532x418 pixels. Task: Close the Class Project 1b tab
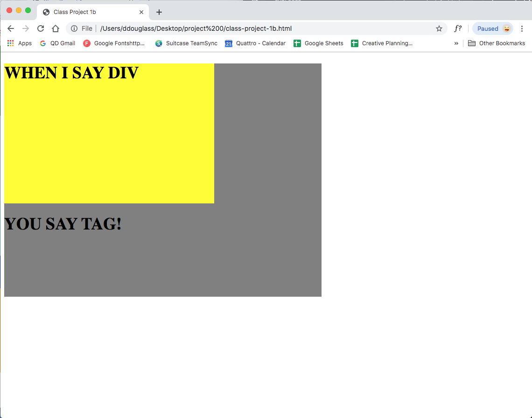tap(141, 12)
